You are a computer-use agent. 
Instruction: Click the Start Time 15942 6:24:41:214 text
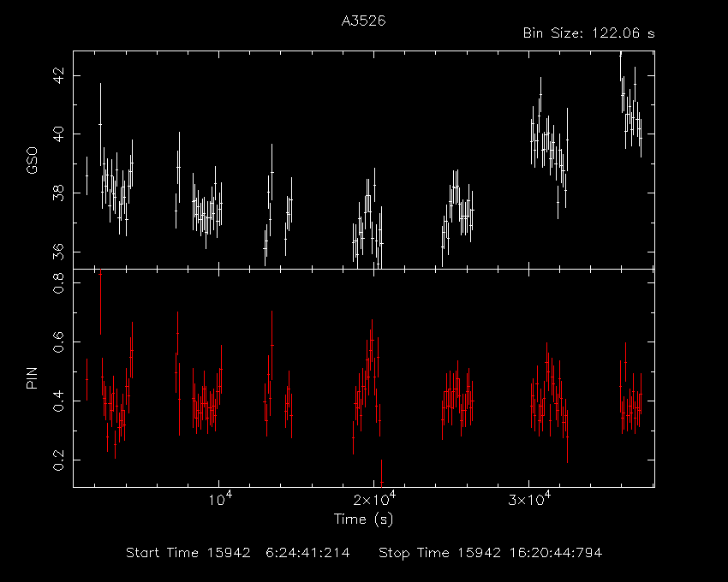coord(238,553)
